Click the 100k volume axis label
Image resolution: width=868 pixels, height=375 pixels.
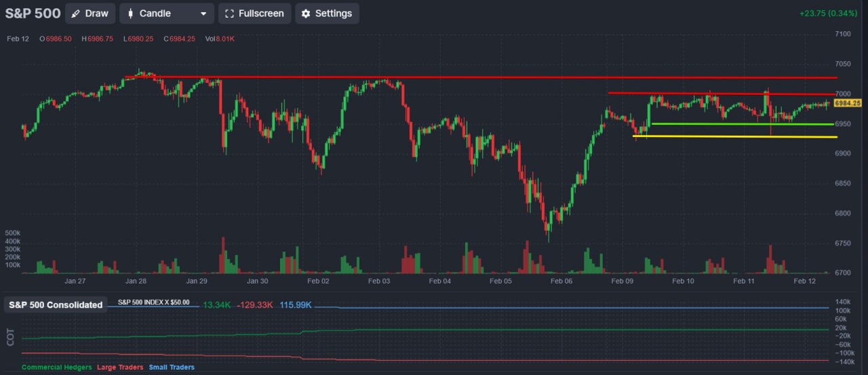pyautogui.click(x=13, y=265)
